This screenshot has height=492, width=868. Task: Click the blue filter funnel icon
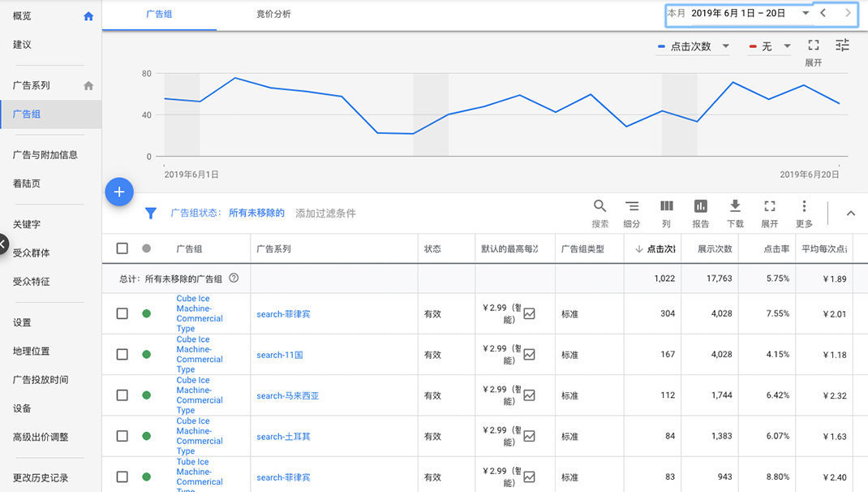[x=150, y=214]
